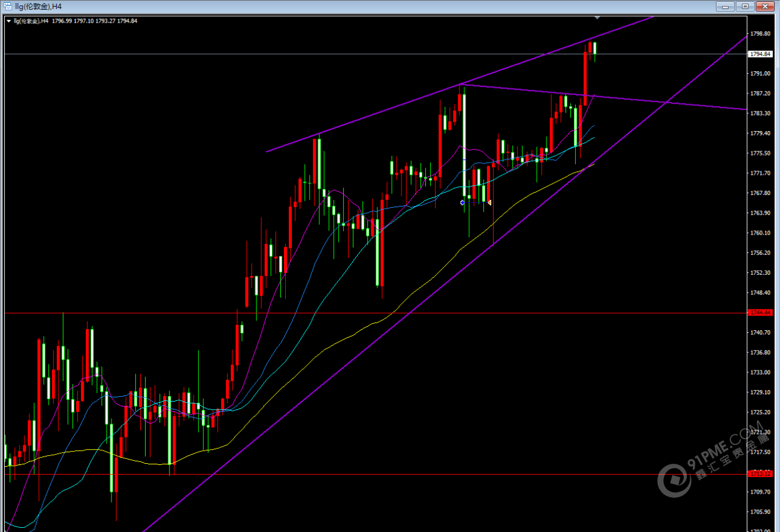Click the 1779.40 price scale label
Image resolution: width=780 pixels, height=532 pixels.
tap(760, 133)
